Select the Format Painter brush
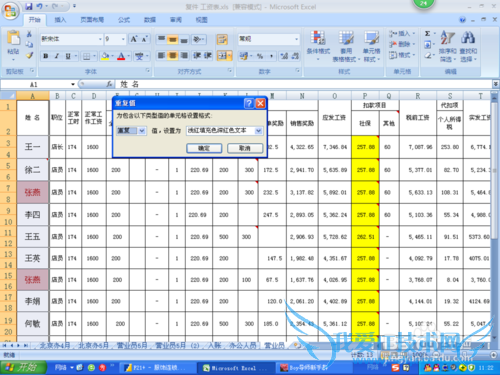Screen dimensions: 500x375 [29, 55]
